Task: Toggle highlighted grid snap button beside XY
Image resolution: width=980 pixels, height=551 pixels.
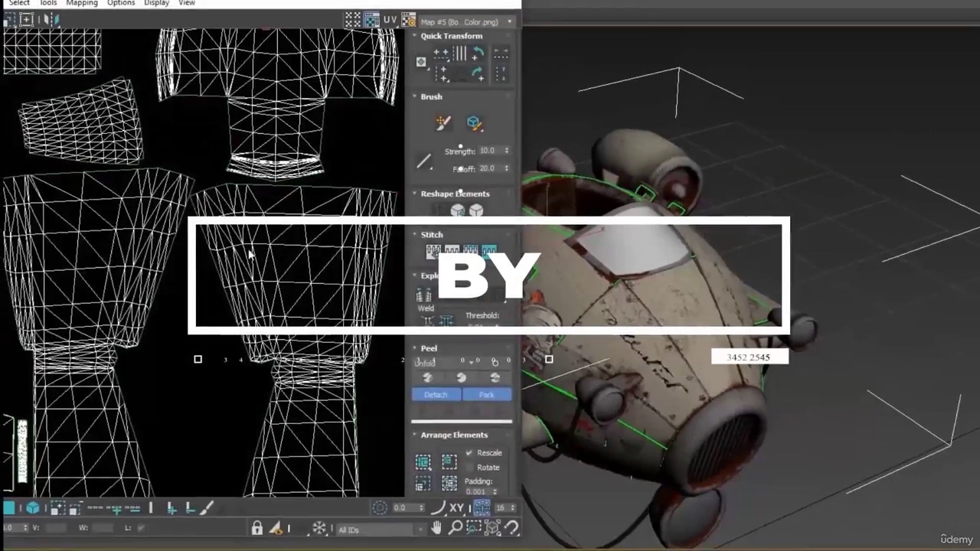Action: point(482,507)
